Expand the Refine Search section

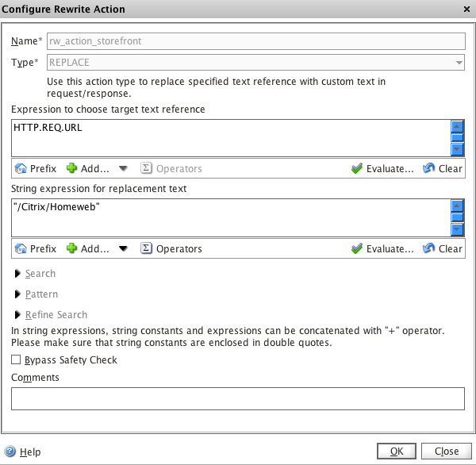17,315
